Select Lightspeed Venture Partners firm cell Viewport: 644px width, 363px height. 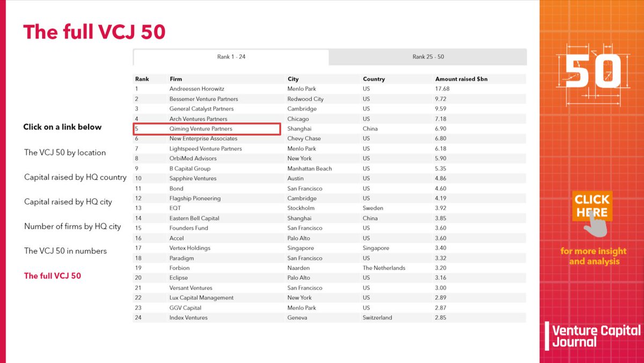(x=206, y=148)
